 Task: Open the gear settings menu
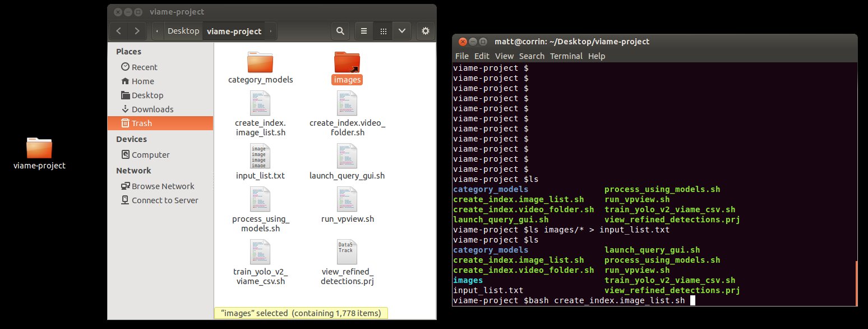(425, 31)
